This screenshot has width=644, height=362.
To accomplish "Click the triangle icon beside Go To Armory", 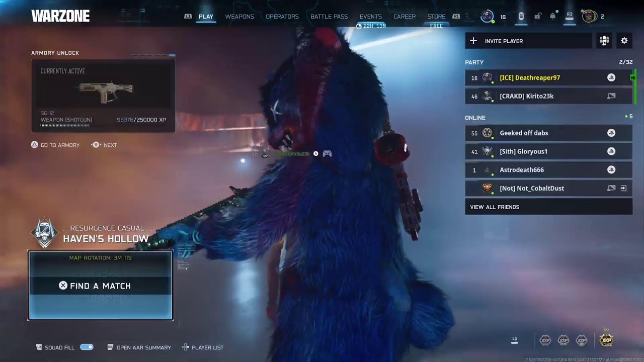I will (x=35, y=145).
